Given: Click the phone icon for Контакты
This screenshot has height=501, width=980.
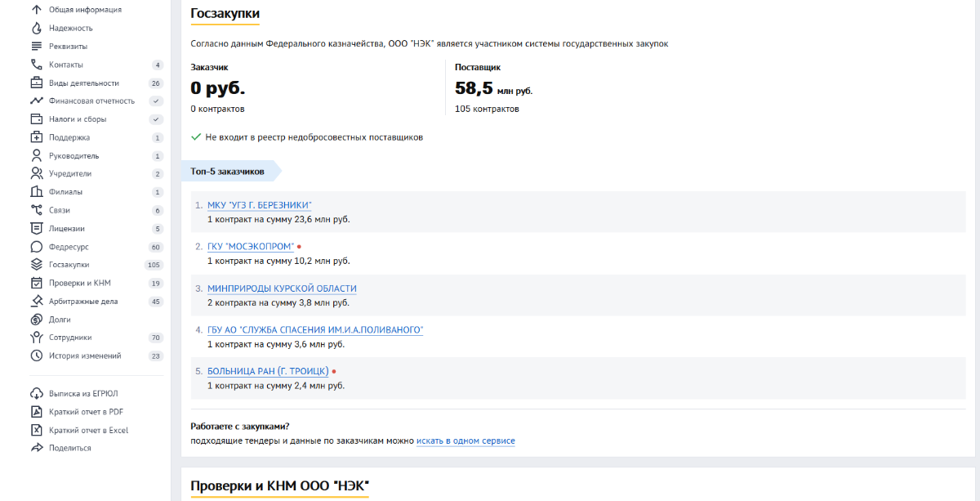Looking at the screenshot, I should tap(36, 65).
